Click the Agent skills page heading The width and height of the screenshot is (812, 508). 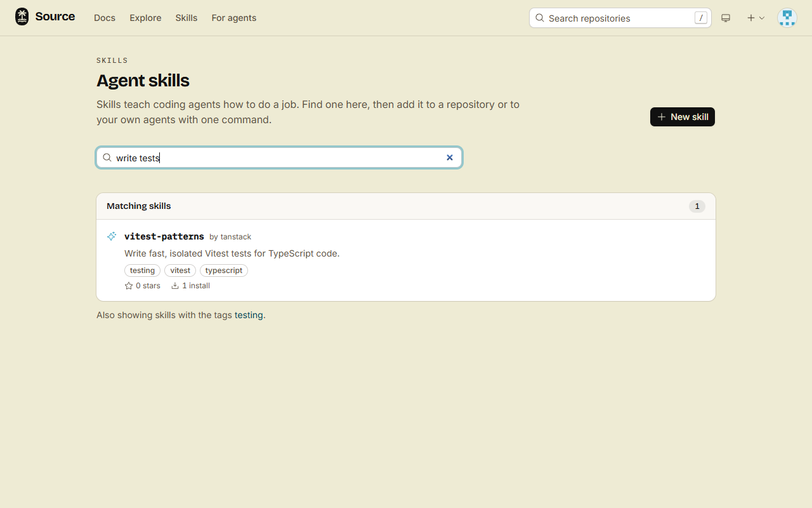coord(143,81)
